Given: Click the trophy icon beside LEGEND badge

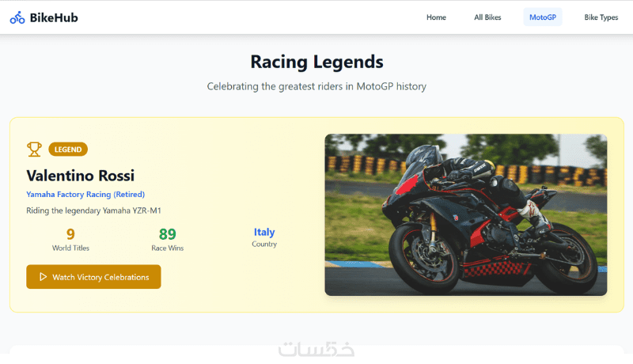Looking at the screenshot, I should coord(34,150).
